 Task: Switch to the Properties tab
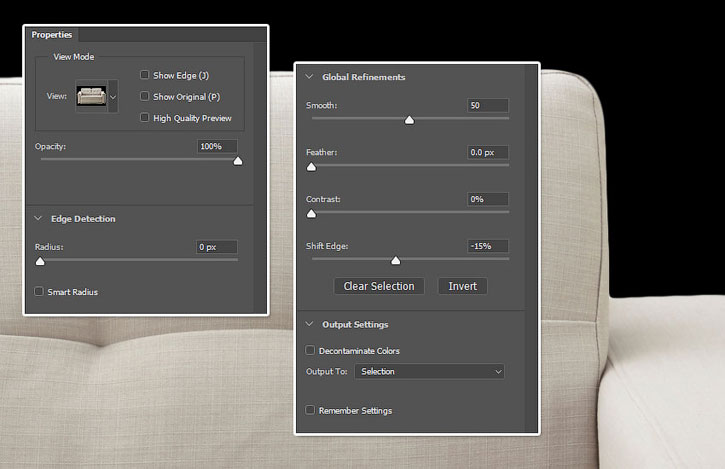[52, 35]
